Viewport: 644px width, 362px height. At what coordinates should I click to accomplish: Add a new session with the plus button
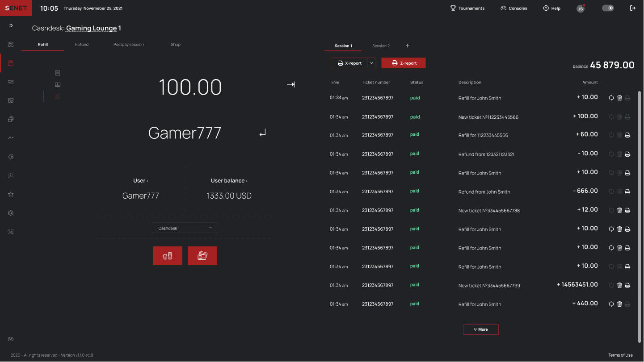(407, 46)
